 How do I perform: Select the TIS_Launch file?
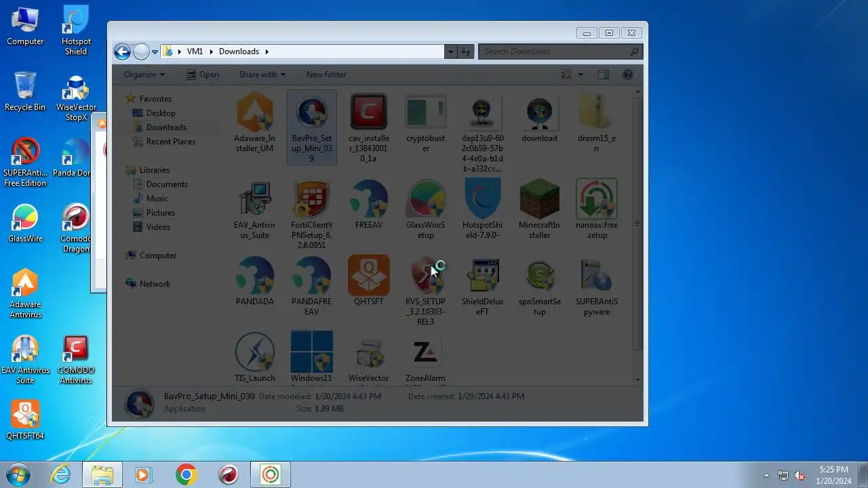(x=254, y=358)
